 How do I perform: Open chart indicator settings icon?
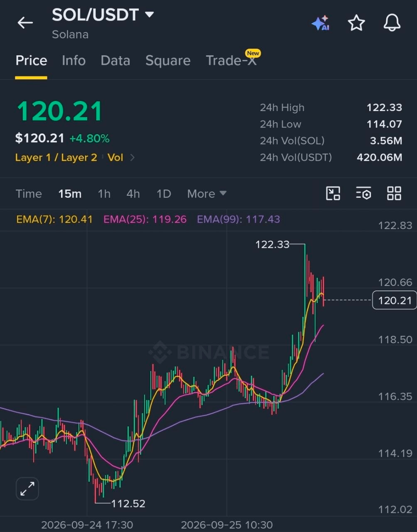coord(363,193)
